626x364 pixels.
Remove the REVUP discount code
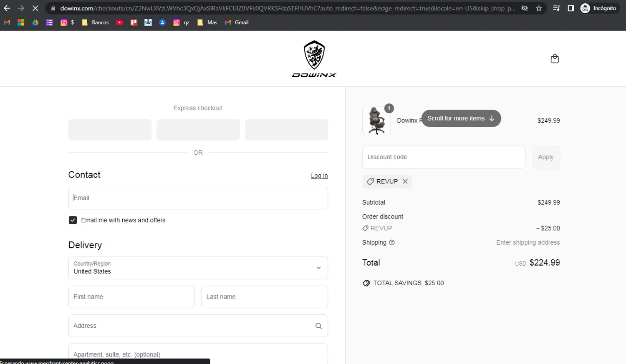[x=405, y=181]
